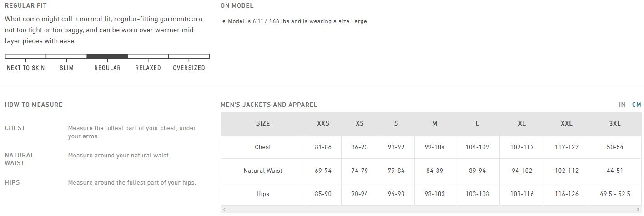Select the Slim fit label
Image resolution: width=644 pixels, height=216 pixels.
66,68
